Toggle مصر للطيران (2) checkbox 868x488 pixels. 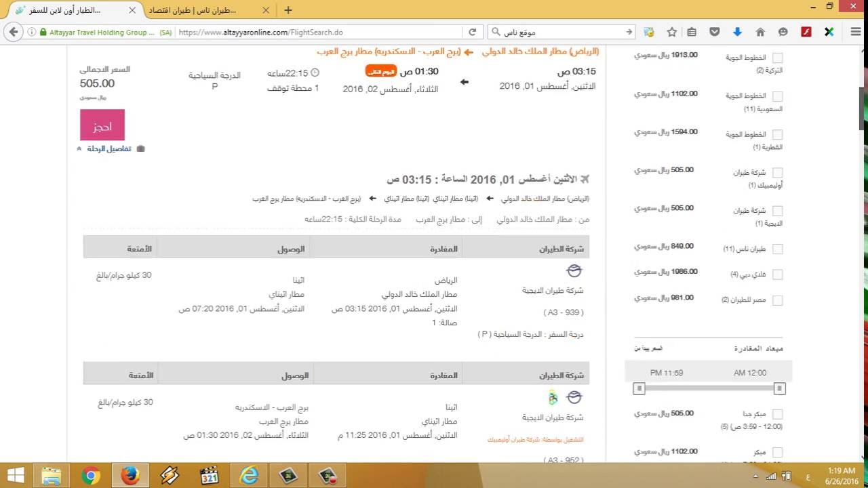point(777,300)
